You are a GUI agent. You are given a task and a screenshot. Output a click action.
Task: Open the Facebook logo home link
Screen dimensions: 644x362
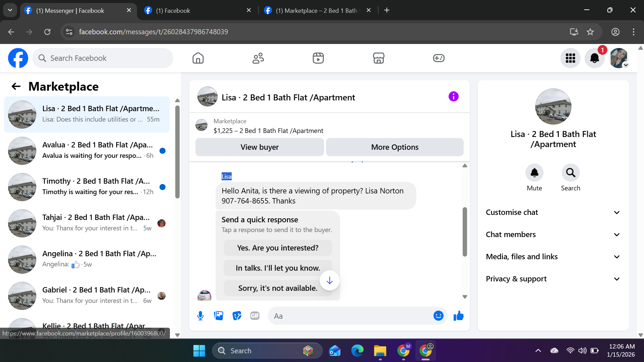click(x=18, y=58)
